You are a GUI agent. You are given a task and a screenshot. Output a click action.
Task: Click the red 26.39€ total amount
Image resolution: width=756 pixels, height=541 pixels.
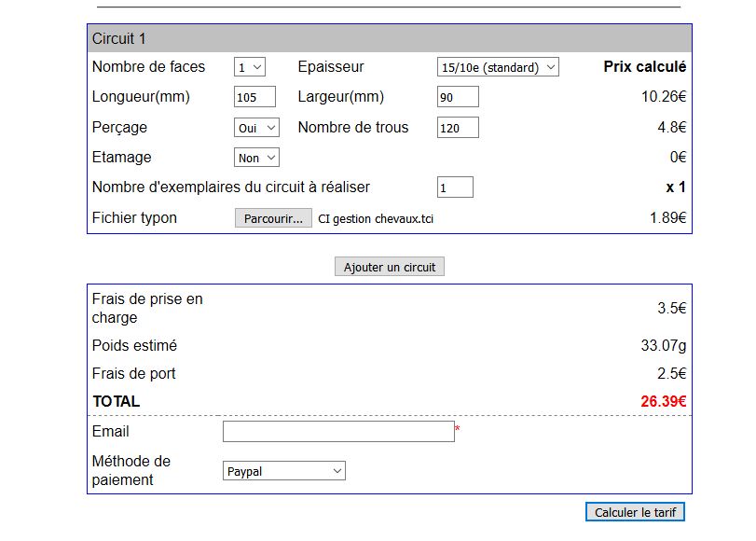coord(663,402)
